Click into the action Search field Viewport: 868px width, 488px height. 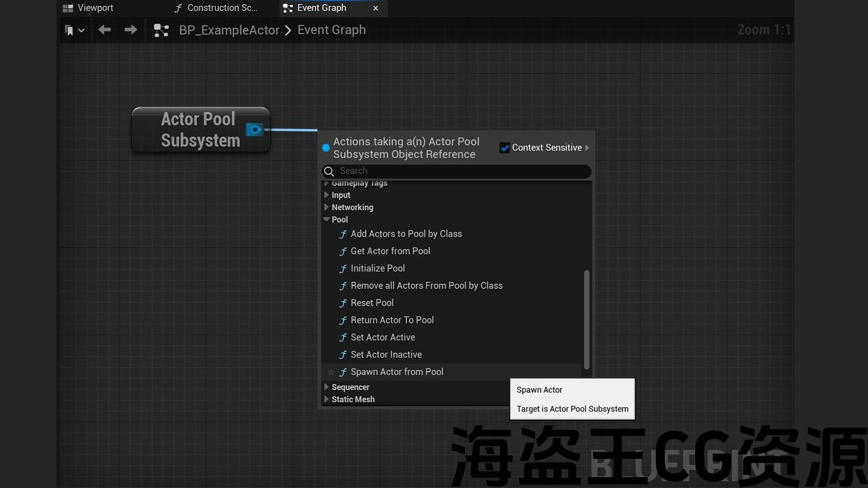click(461, 171)
